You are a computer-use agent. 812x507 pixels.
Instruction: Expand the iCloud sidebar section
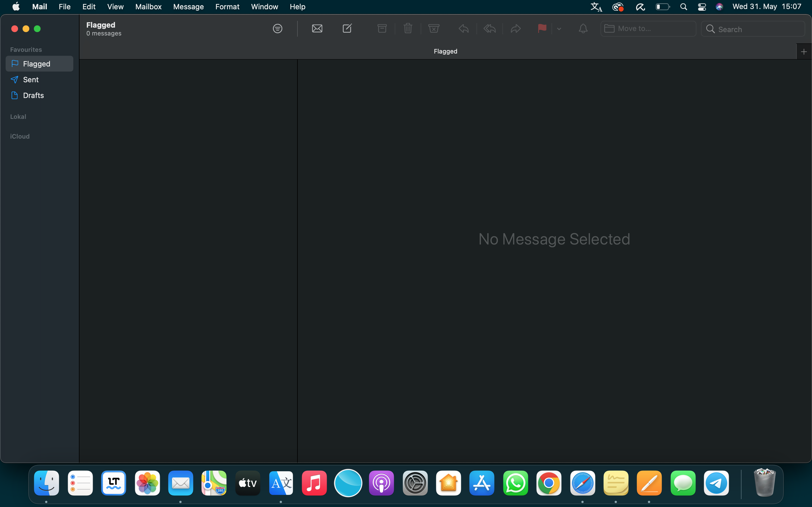pyautogui.click(x=20, y=137)
